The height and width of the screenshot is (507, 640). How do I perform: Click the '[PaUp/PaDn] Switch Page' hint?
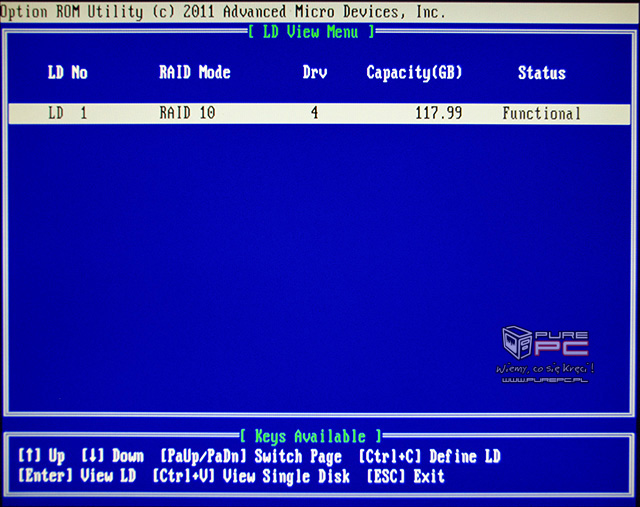pos(251,457)
